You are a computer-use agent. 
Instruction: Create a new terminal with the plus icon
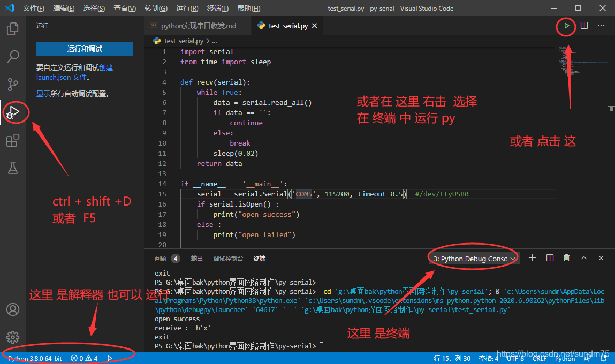coord(532,258)
